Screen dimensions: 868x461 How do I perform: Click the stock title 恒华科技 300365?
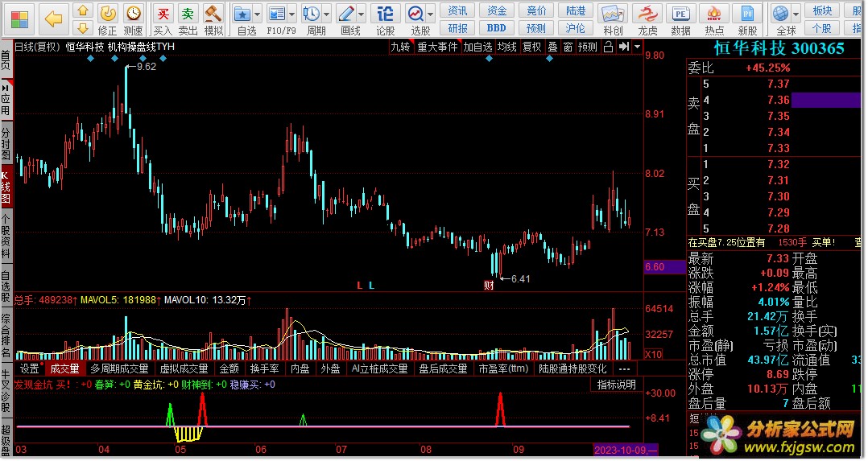point(779,49)
